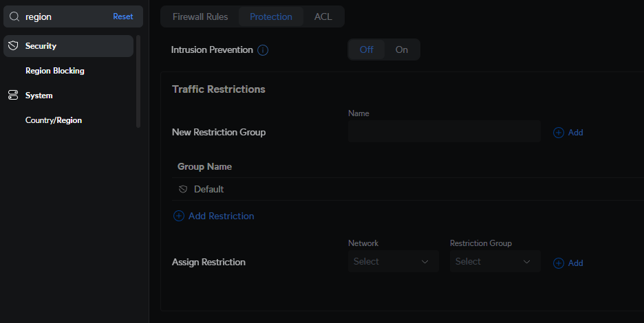Switch to the ACL tab

click(323, 16)
